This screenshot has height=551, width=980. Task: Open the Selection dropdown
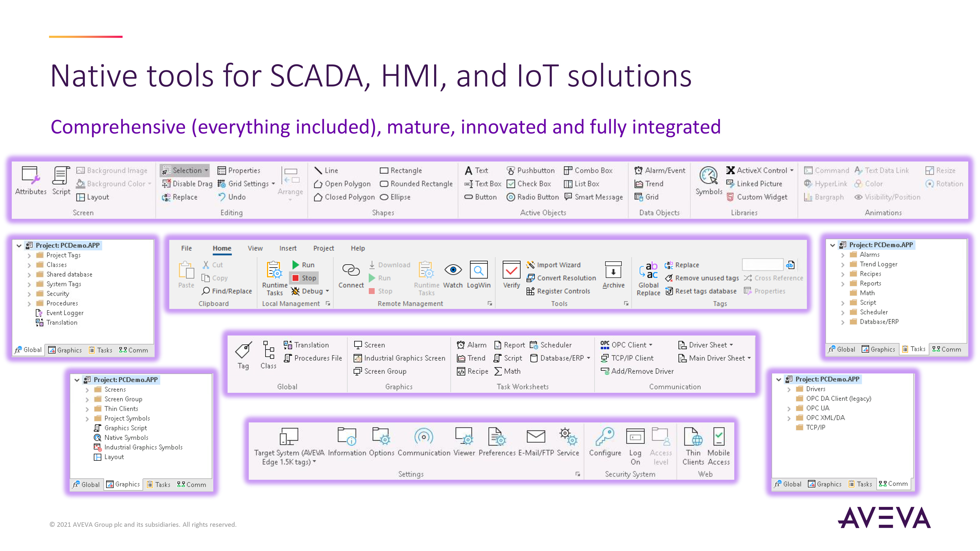(206, 170)
